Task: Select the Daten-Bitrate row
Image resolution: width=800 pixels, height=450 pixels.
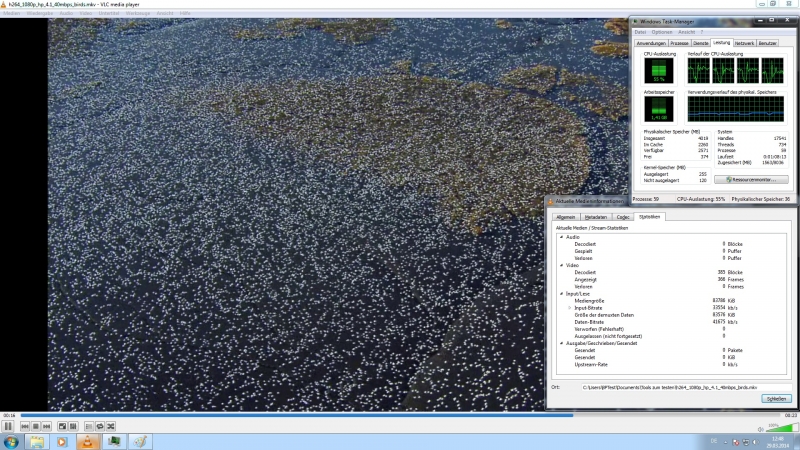Action: [x=671, y=322]
